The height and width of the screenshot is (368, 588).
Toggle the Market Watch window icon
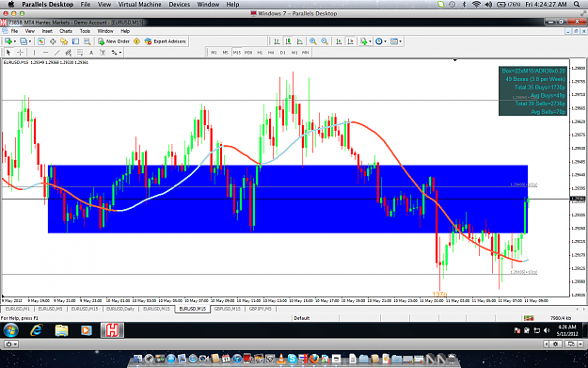[x=41, y=41]
